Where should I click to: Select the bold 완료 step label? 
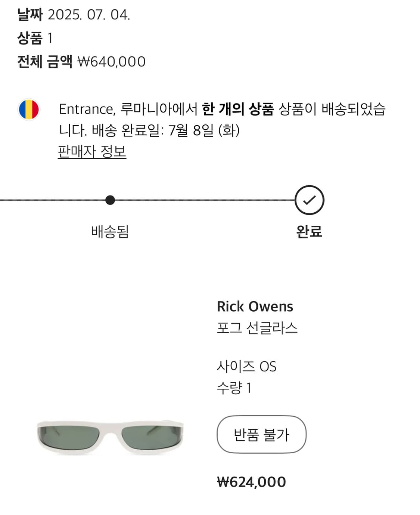(x=309, y=232)
